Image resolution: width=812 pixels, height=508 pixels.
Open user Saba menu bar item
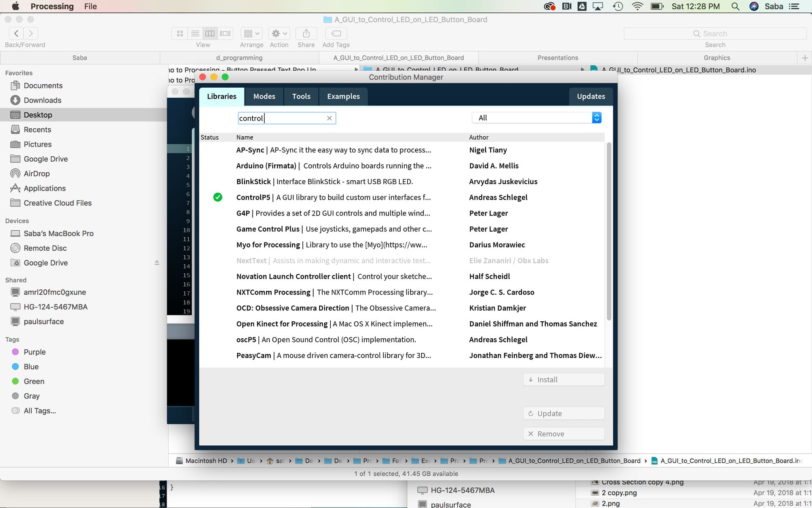(x=774, y=6)
